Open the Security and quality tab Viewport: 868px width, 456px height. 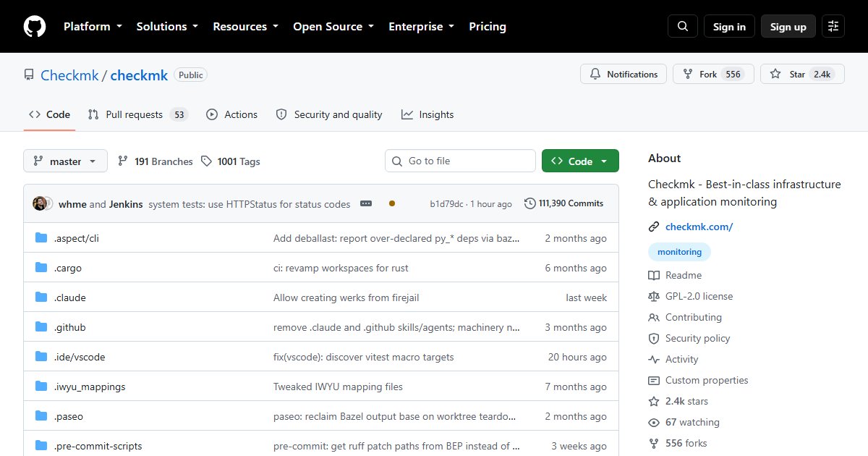329,114
